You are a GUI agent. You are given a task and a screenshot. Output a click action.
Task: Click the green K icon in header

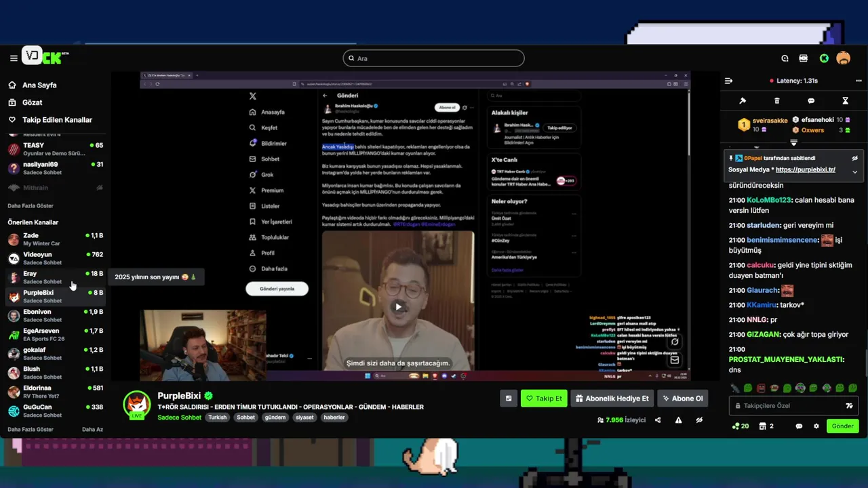[824, 58]
